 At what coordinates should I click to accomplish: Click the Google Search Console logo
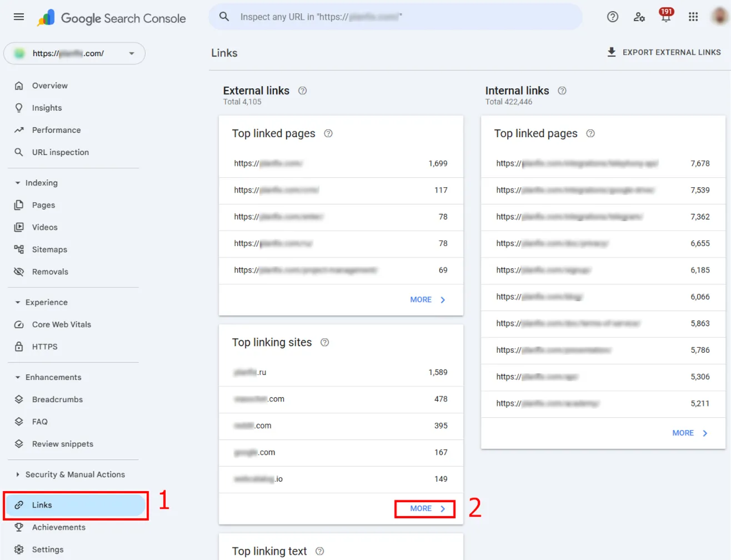click(x=111, y=18)
